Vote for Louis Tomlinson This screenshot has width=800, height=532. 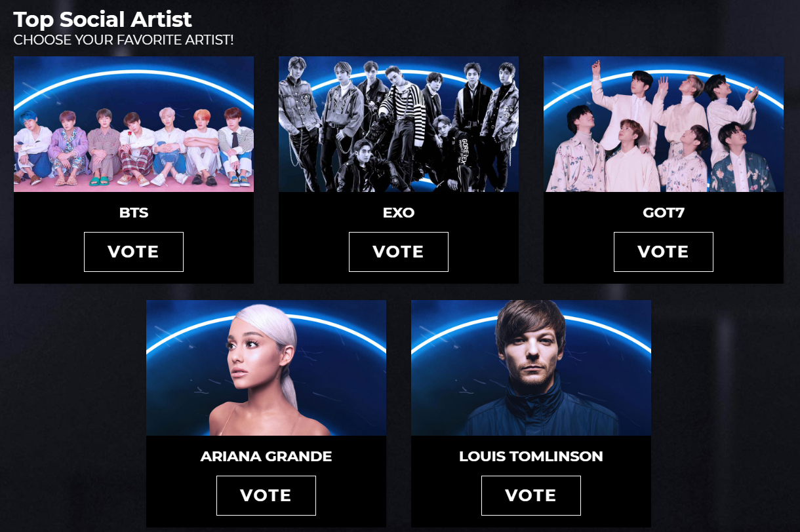tap(531, 495)
